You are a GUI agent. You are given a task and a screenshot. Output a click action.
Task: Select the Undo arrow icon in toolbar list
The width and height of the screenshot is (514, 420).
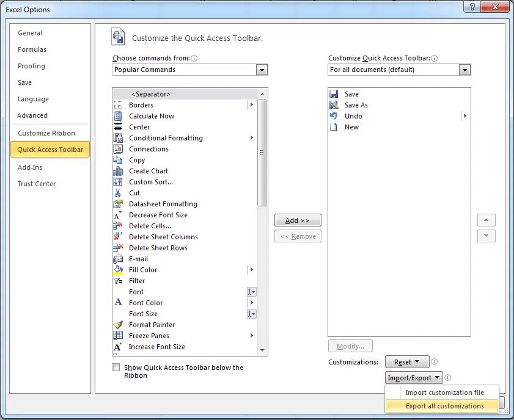pyautogui.click(x=334, y=116)
